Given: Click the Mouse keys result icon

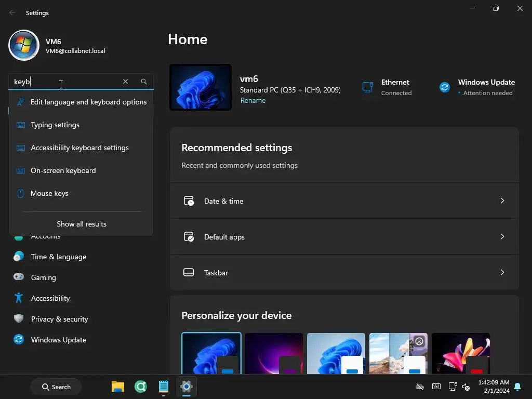Looking at the screenshot, I should pos(20,193).
